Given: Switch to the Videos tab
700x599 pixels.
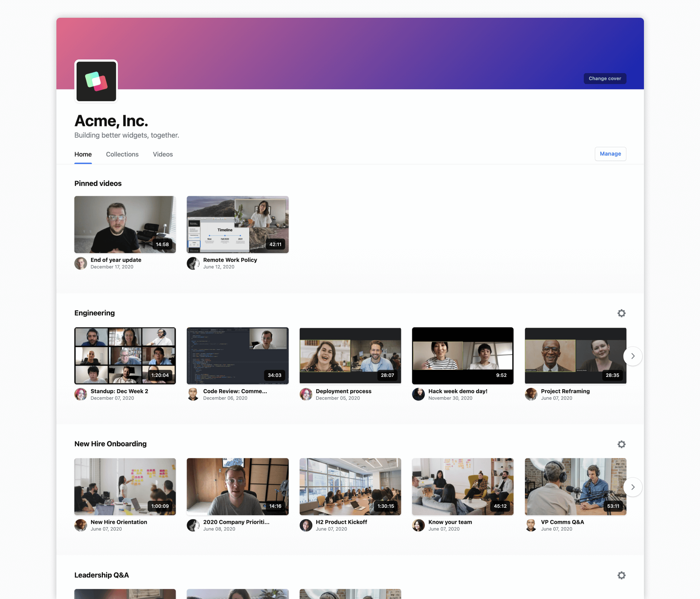Looking at the screenshot, I should click(163, 154).
